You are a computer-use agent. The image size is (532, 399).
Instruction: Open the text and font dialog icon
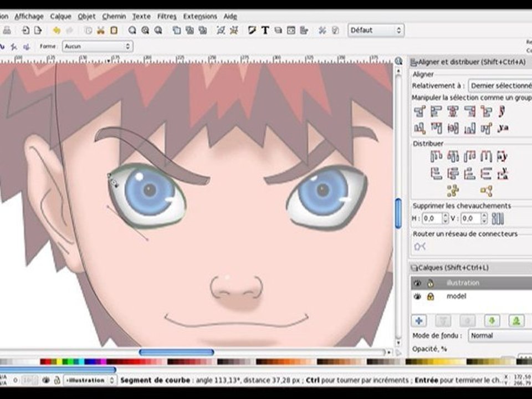tap(265, 30)
